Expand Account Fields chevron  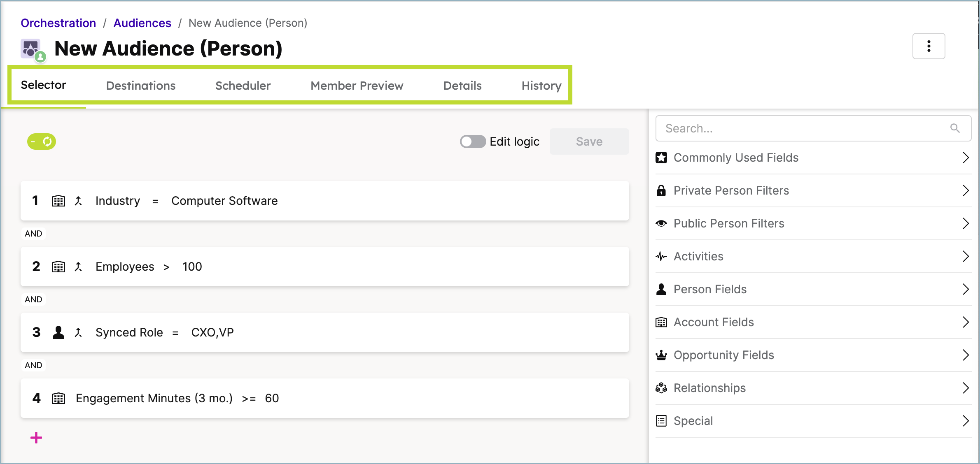(966, 322)
